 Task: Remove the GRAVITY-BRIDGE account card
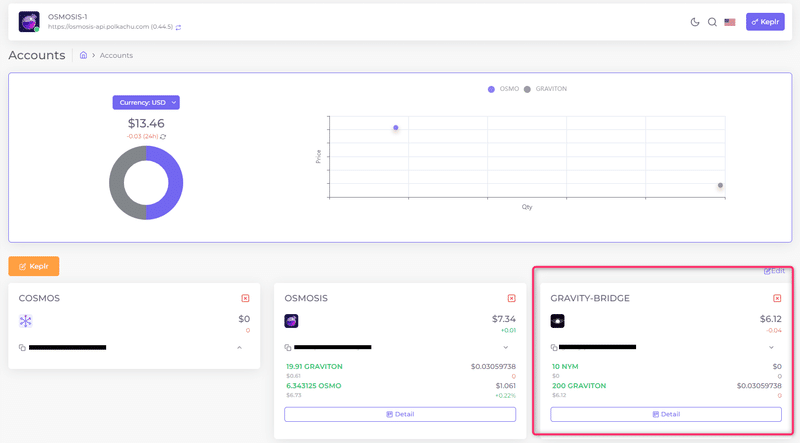(x=777, y=298)
